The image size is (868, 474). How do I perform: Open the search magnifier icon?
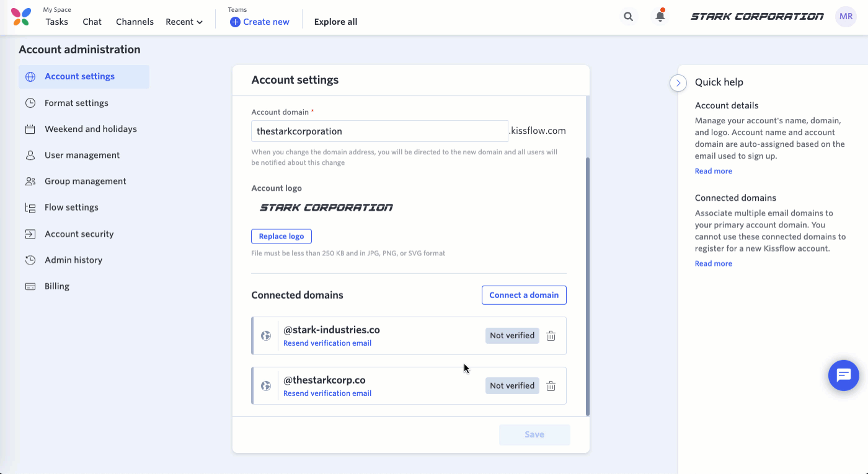tap(629, 17)
